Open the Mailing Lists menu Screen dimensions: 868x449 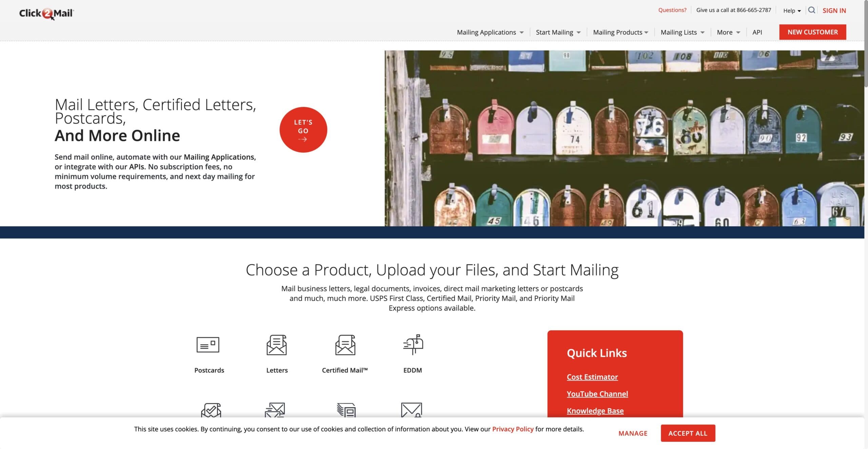(x=682, y=32)
